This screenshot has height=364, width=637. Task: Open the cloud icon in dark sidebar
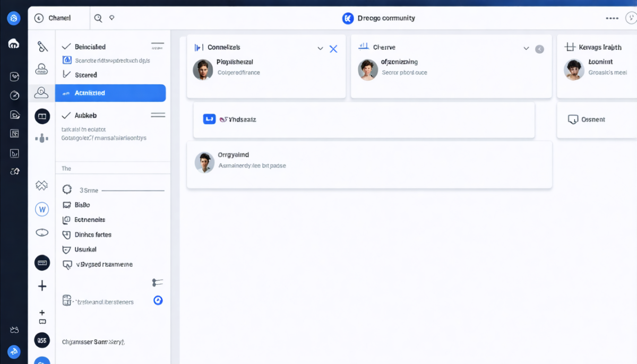pyautogui.click(x=14, y=44)
